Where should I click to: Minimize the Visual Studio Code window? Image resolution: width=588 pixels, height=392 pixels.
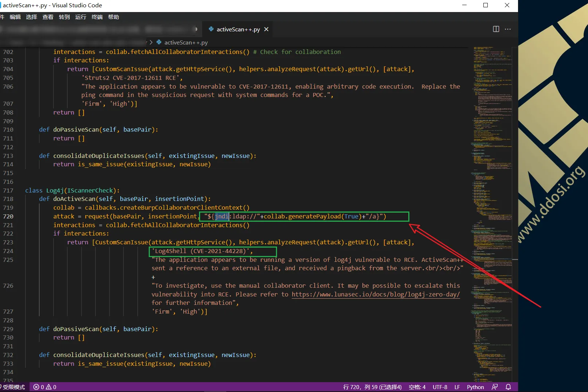coord(464,5)
